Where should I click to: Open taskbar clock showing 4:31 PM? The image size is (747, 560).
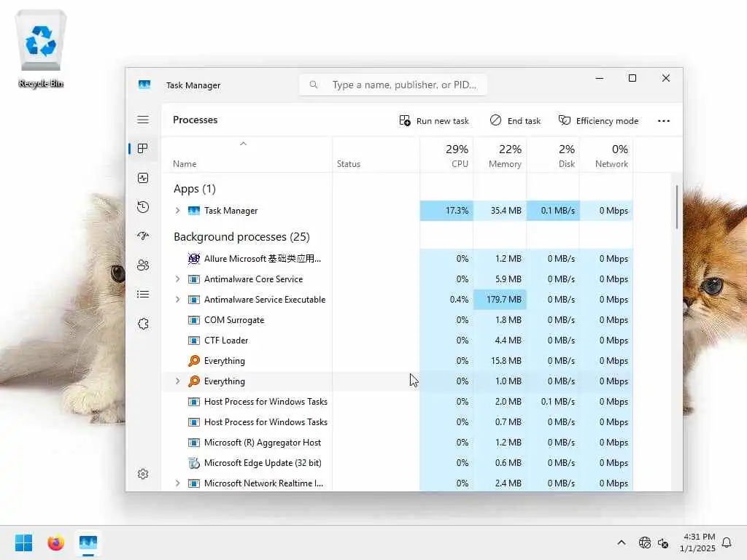point(698,542)
